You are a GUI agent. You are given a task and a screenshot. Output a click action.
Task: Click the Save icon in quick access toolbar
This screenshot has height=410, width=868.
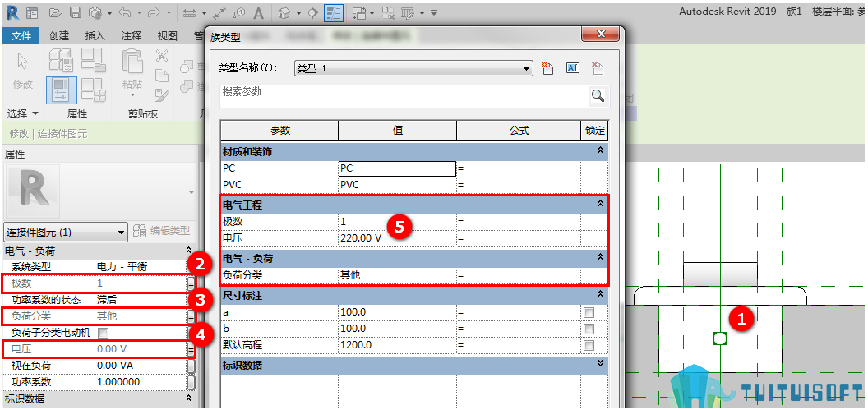(x=76, y=12)
